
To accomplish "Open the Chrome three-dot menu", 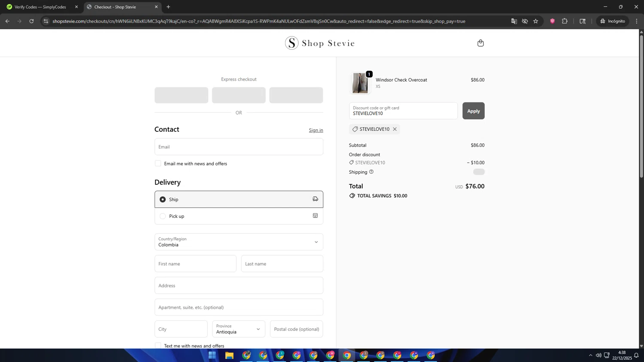I will (x=637, y=21).
